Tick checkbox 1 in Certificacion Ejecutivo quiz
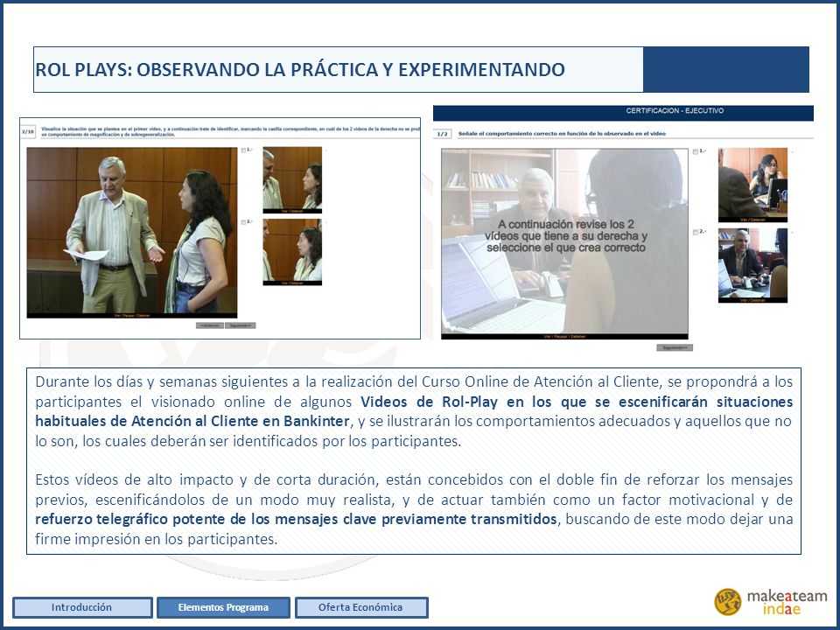The height and width of the screenshot is (630, 840). click(696, 152)
